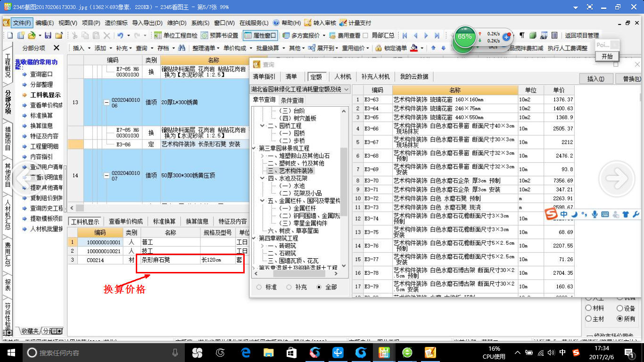Click the blue move-down arrow icon
The height and width of the screenshot is (362, 644).
(443, 48)
